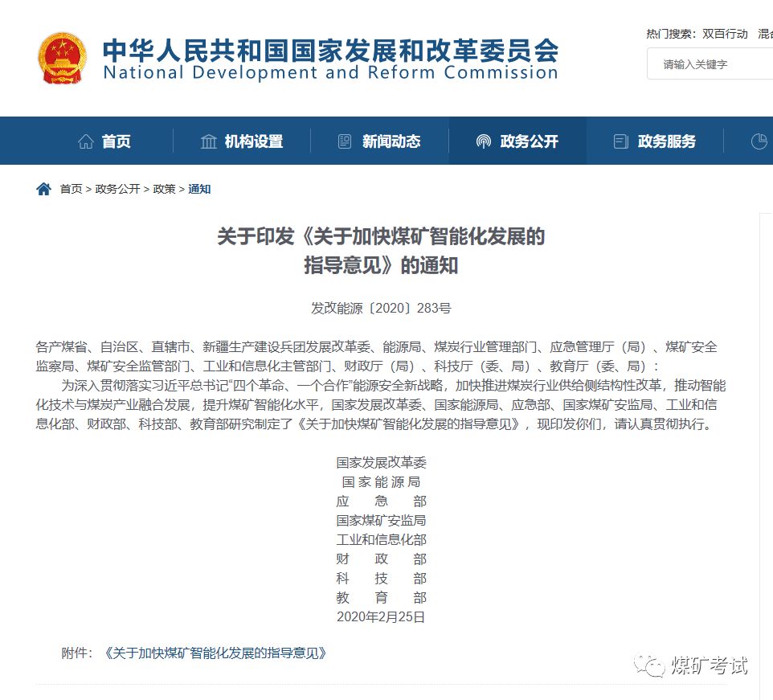Screen dimensions: 773x700
Task: Click the broadcast icon beside 政务公开
Action: pyautogui.click(x=484, y=141)
